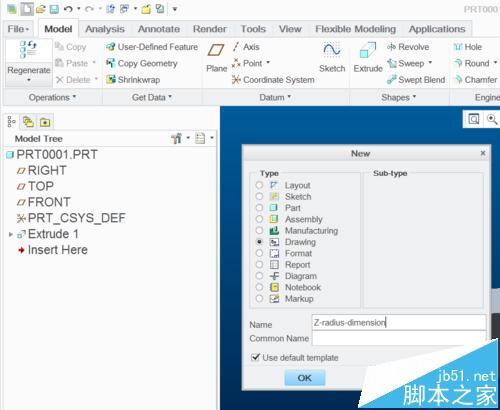Expand the Shapes group dropdown

[x=399, y=97]
